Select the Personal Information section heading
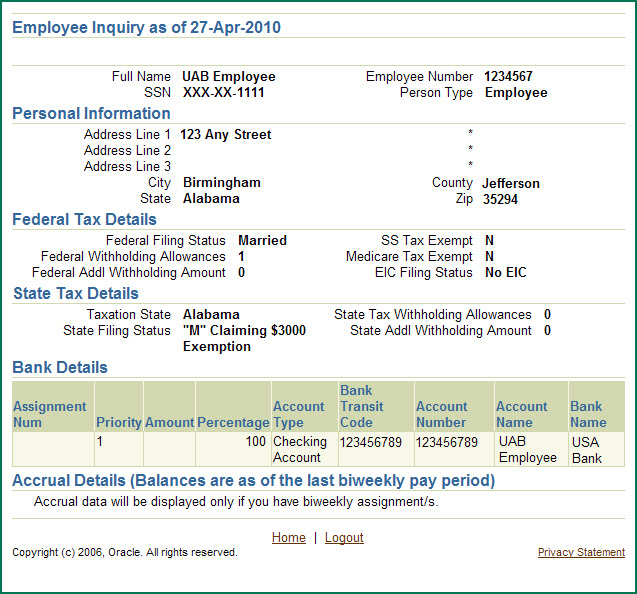The height and width of the screenshot is (594, 637). pos(91,113)
